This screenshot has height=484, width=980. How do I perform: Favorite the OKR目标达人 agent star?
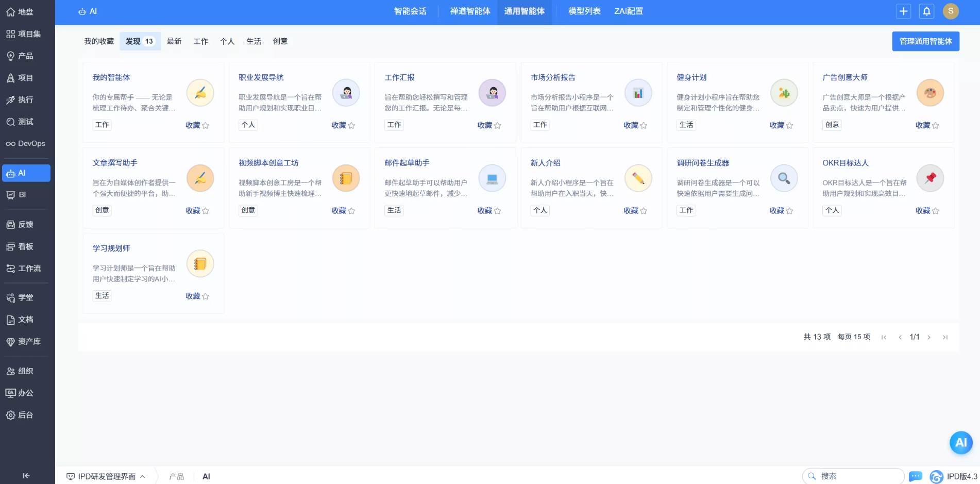(x=936, y=210)
